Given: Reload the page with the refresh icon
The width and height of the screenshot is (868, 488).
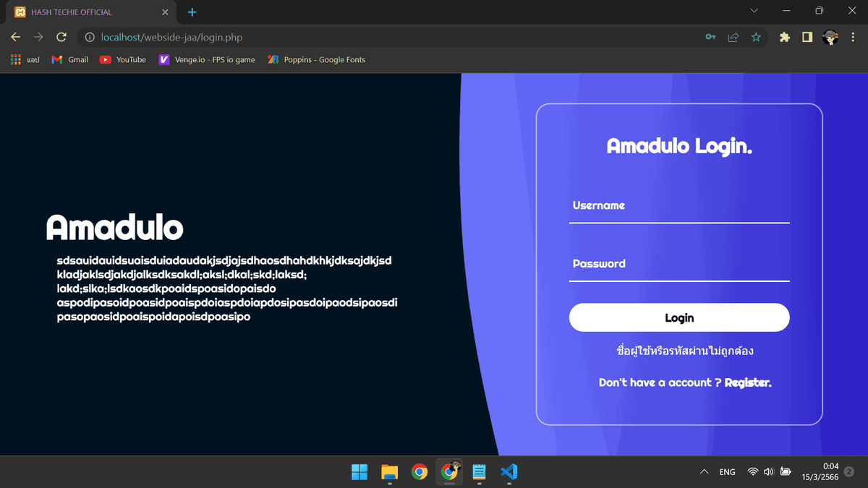Looking at the screenshot, I should [x=61, y=37].
